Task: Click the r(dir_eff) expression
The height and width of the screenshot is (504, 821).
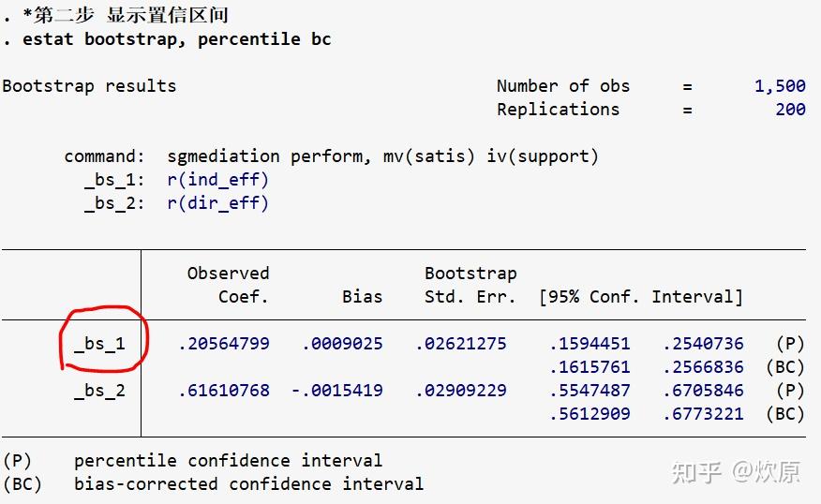Action: (217, 202)
